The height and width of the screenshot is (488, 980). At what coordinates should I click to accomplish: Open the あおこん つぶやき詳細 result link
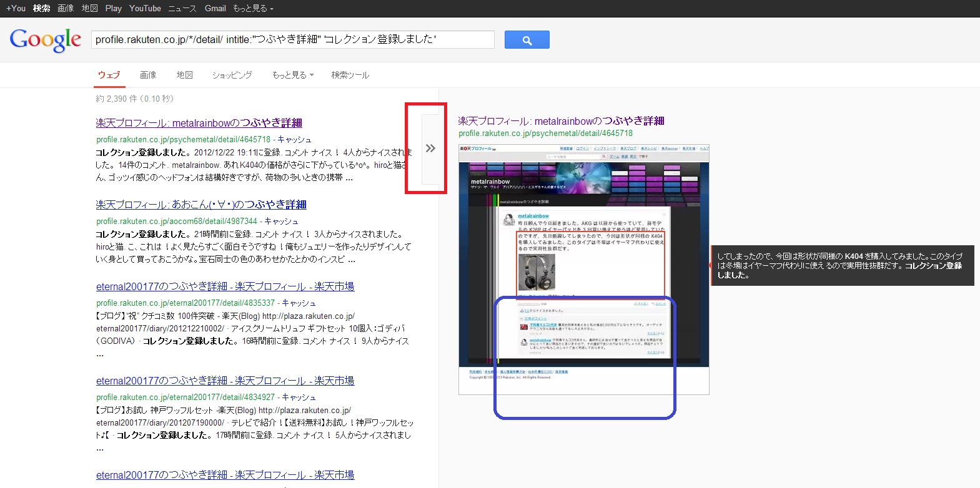click(200, 205)
